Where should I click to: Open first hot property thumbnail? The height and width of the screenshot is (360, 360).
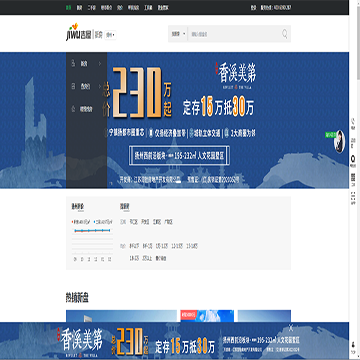point(121,316)
